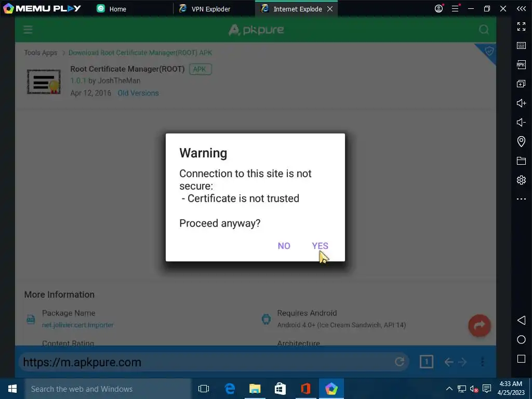Click the Requires Android label

(307, 313)
